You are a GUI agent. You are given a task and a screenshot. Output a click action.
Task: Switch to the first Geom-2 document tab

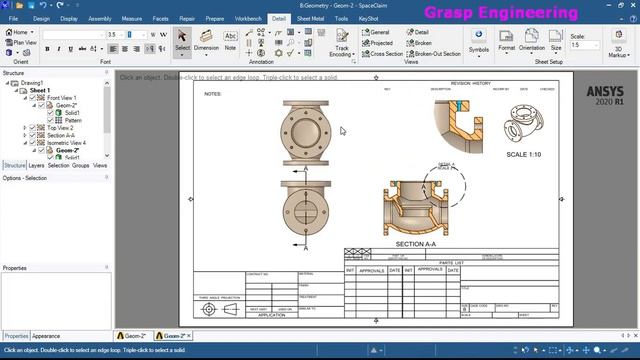(x=132, y=336)
